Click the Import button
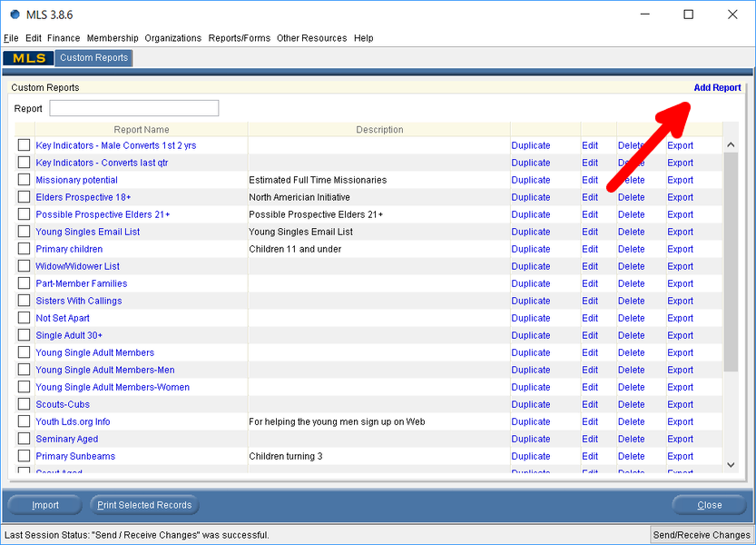This screenshot has width=756, height=545. coord(45,505)
